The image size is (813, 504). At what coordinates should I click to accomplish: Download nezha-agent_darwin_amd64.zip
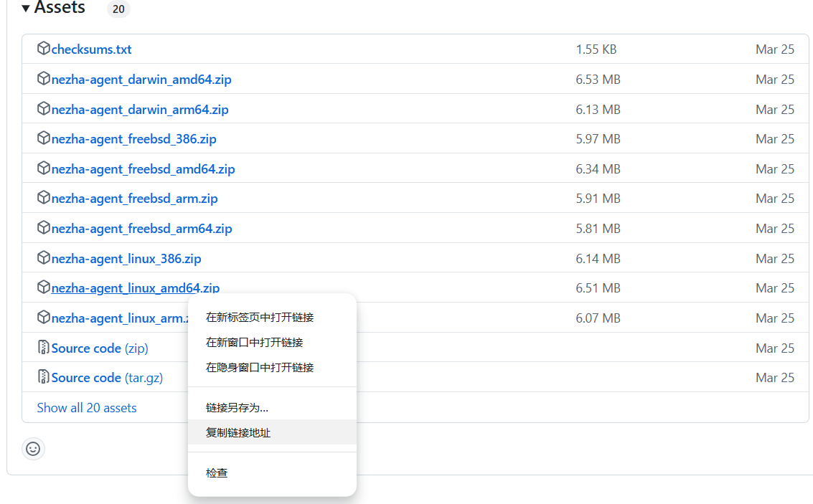point(141,80)
